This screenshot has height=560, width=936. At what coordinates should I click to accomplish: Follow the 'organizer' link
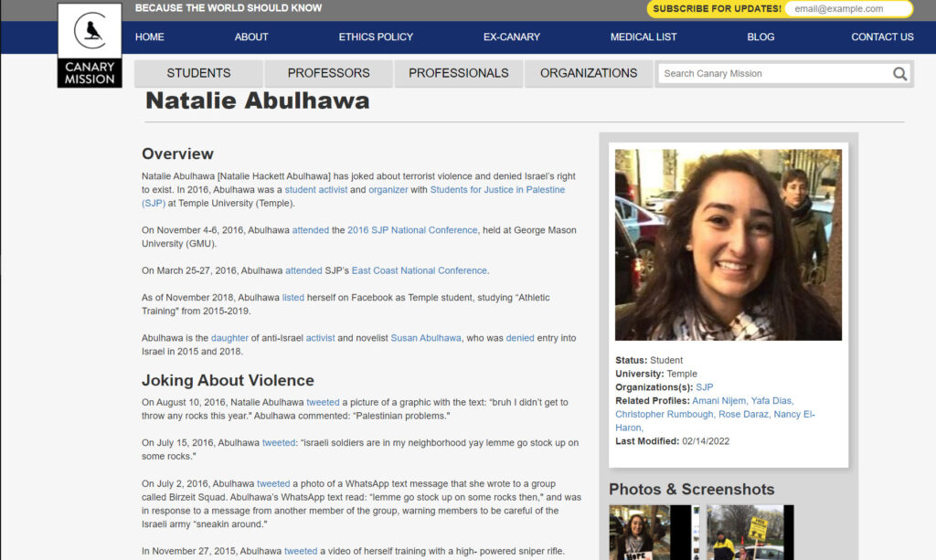pos(388,190)
